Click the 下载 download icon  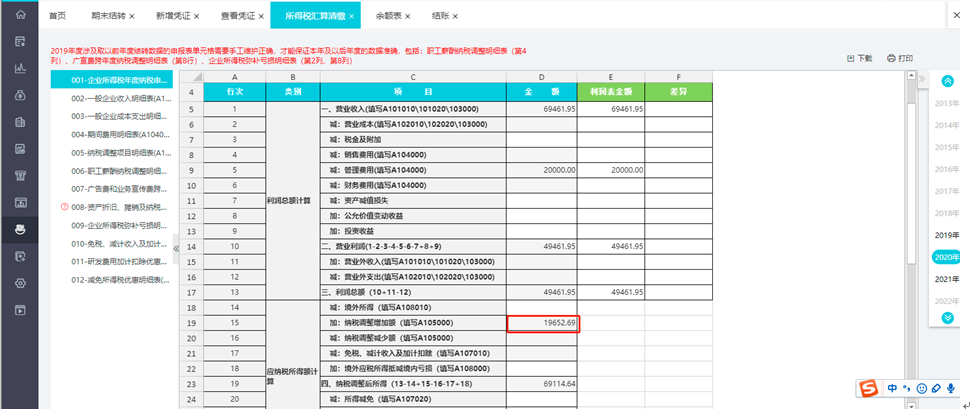pyautogui.click(x=850, y=58)
